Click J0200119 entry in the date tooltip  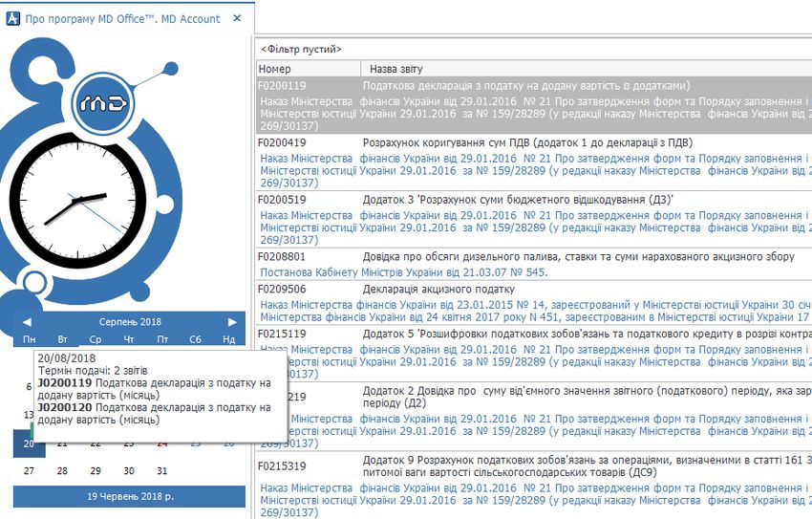(x=154, y=389)
